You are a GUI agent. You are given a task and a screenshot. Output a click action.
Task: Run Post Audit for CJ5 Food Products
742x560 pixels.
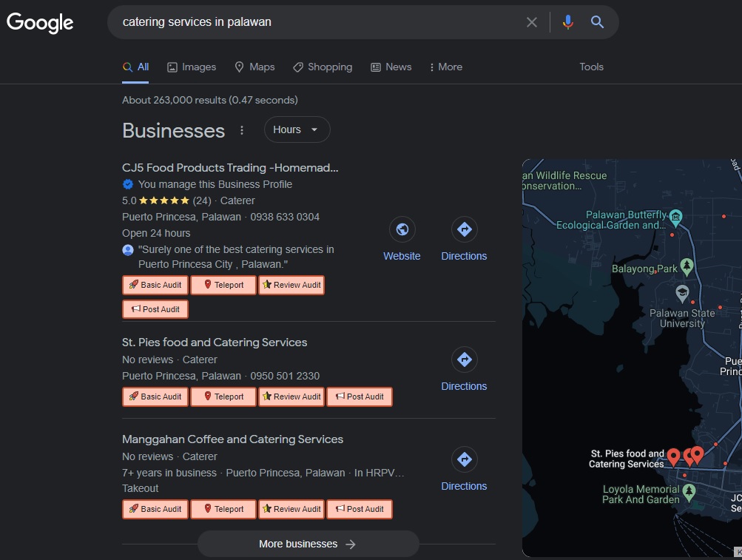155,309
